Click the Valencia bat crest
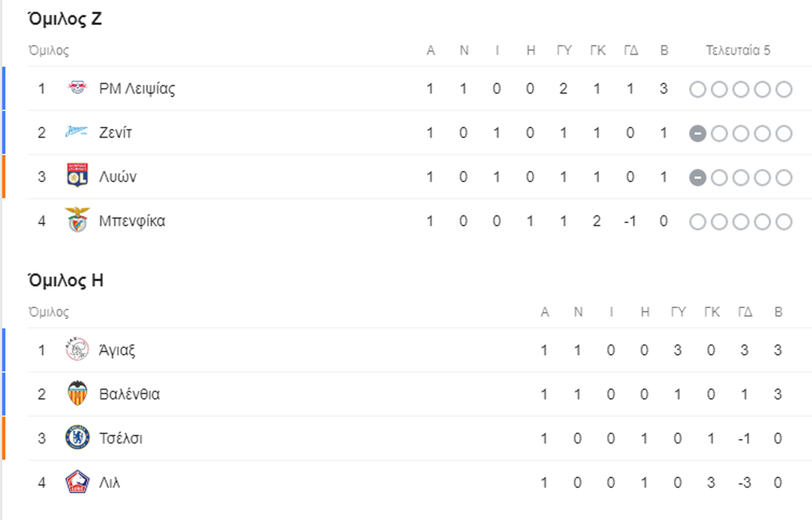This screenshot has height=520, width=812. (x=77, y=394)
